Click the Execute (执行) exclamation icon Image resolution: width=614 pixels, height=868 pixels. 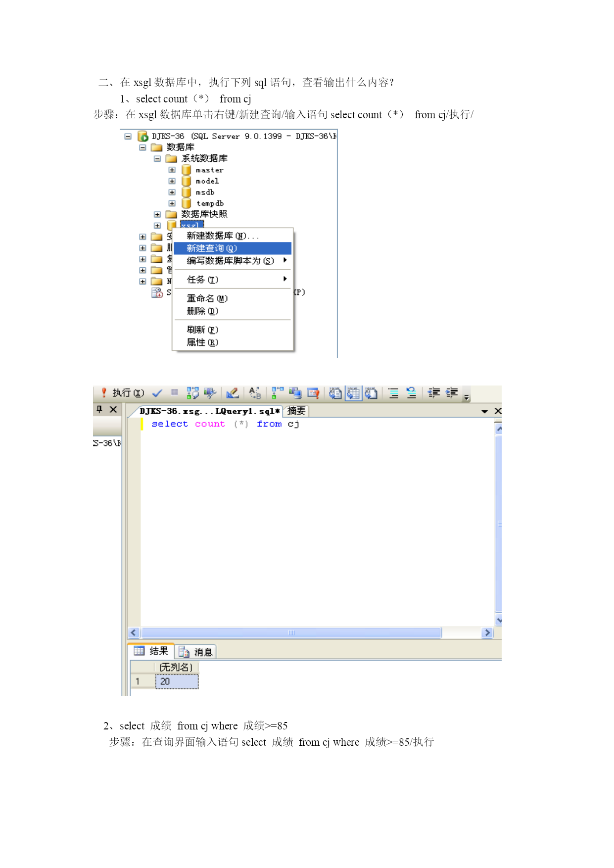pyautogui.click(x=104, y=393)
